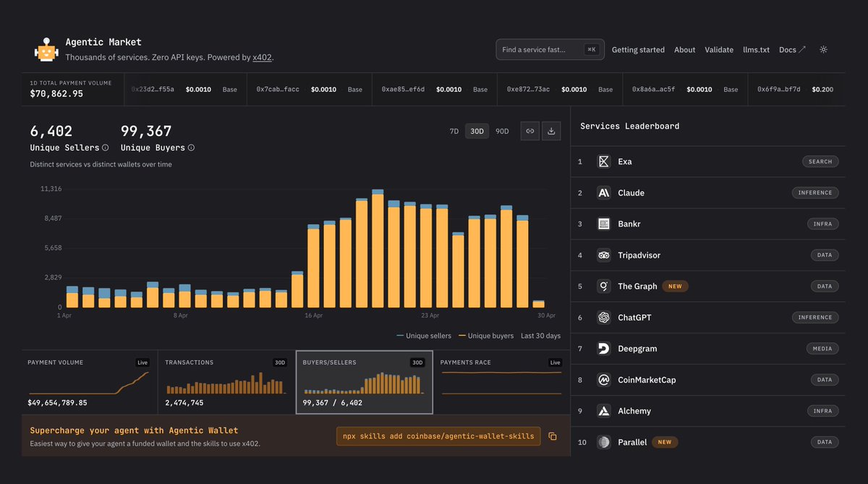Copy the npx skills command icon
868x484 pixels.
[x=553, y=436]
